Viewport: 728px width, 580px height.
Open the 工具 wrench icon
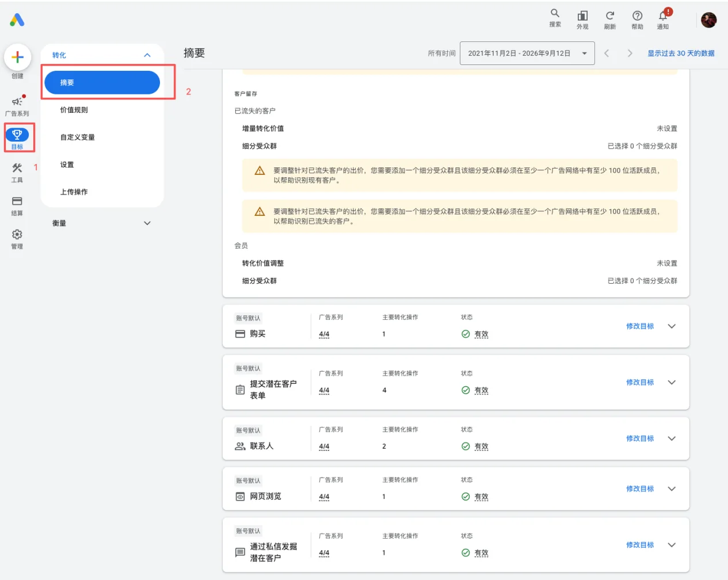click(17, 168)
